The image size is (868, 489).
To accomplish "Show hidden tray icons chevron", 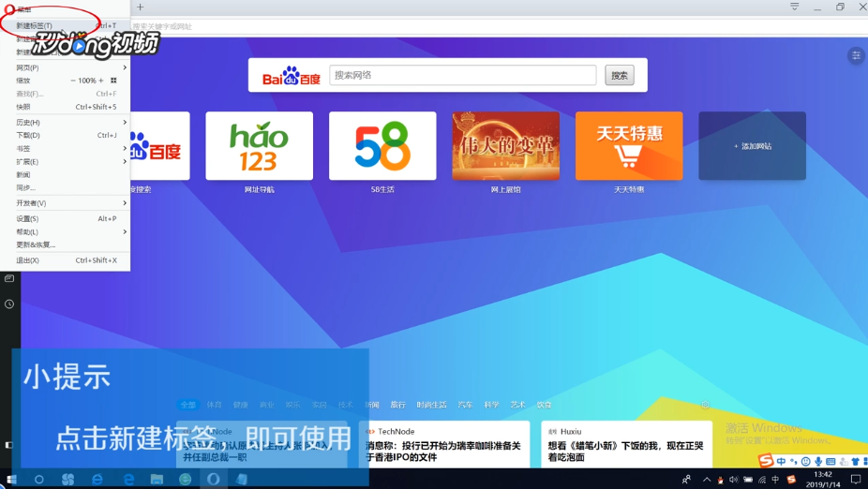I will click(707, 480).
